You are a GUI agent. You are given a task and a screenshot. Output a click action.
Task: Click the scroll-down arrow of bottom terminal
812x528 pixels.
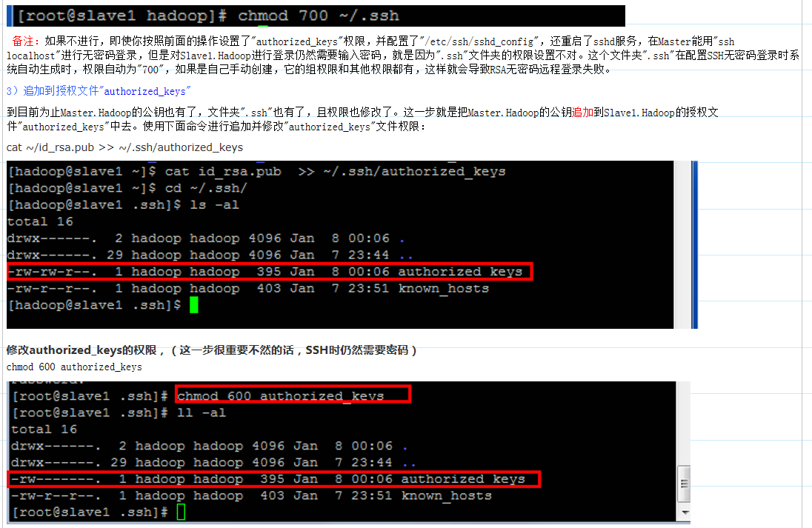685,512
